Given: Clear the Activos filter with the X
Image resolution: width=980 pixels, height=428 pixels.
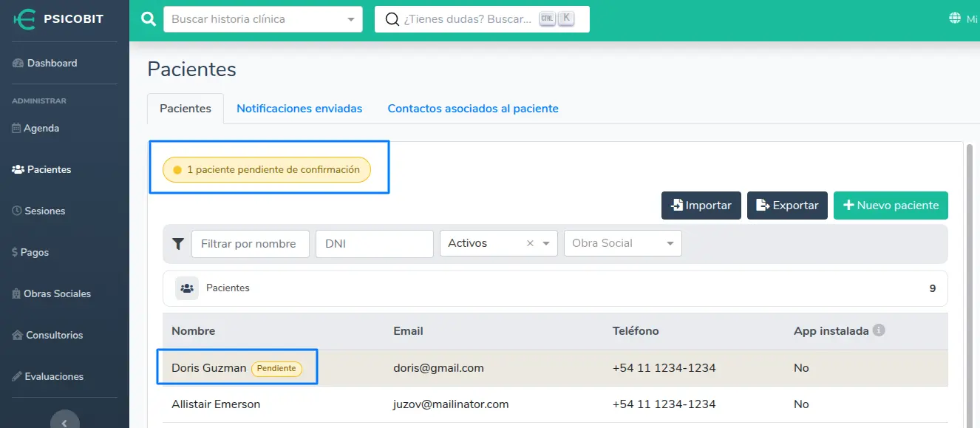Looking at the screenshot, I should coord(530,243).
